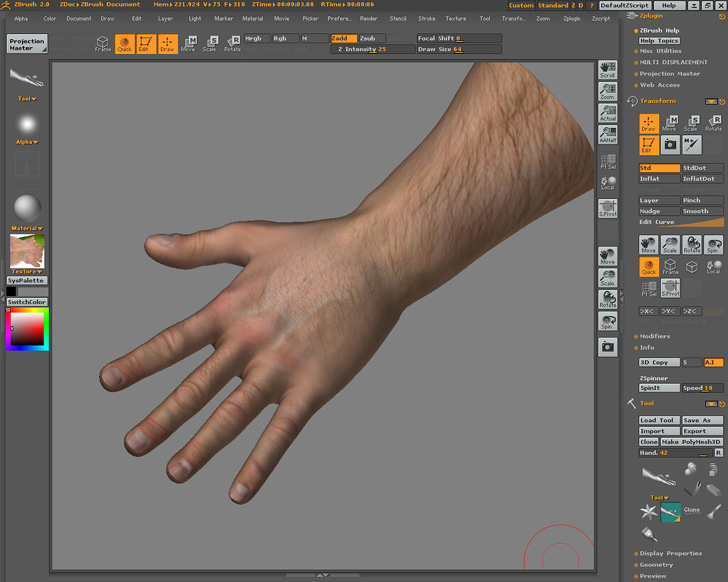Toggle Quick render mode in the Transform palette

coord(648,267)
